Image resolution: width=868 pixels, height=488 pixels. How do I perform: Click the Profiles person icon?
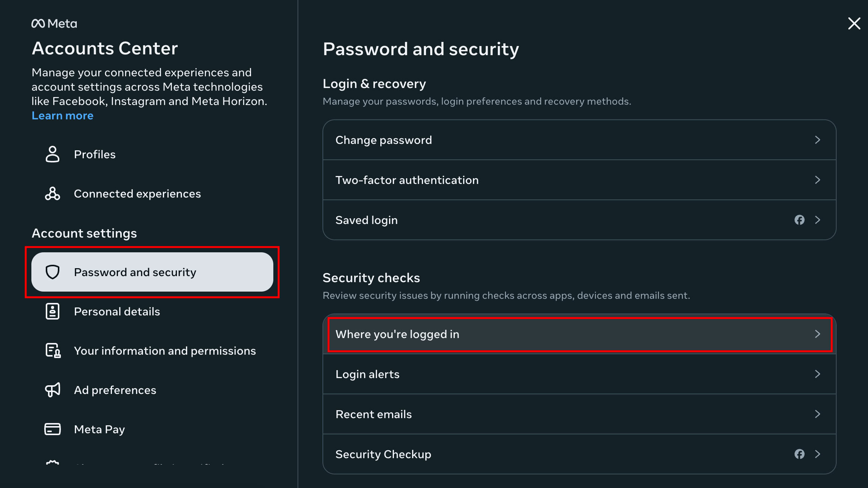click(x=53, y=154)
